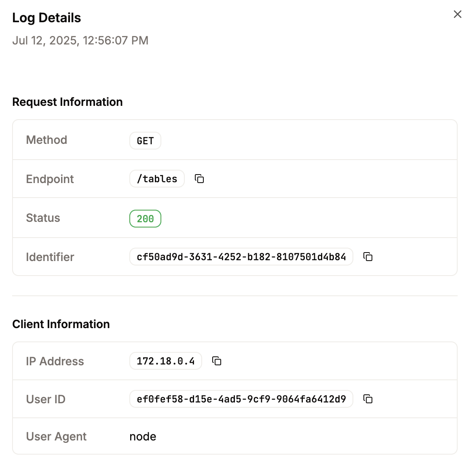Copy the IP Address 172.18.0.4
The width and height of the screenshot is (473, 476).
[x=217, y=361]
